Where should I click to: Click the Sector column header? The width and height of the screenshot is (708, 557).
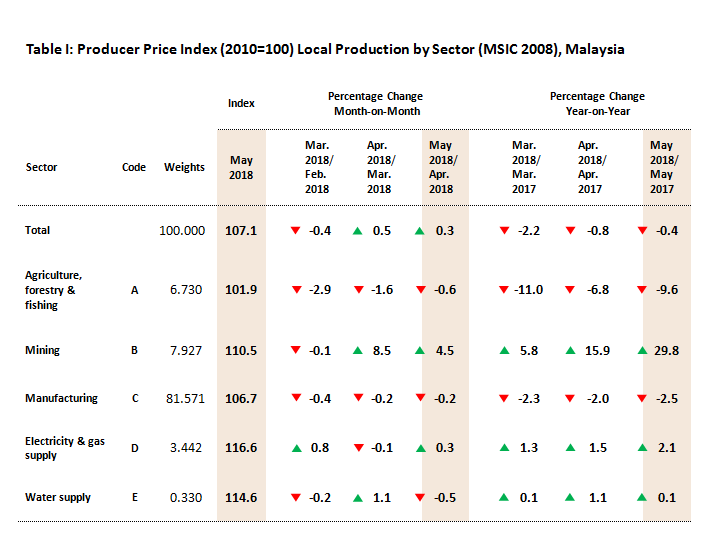point(41,167)
